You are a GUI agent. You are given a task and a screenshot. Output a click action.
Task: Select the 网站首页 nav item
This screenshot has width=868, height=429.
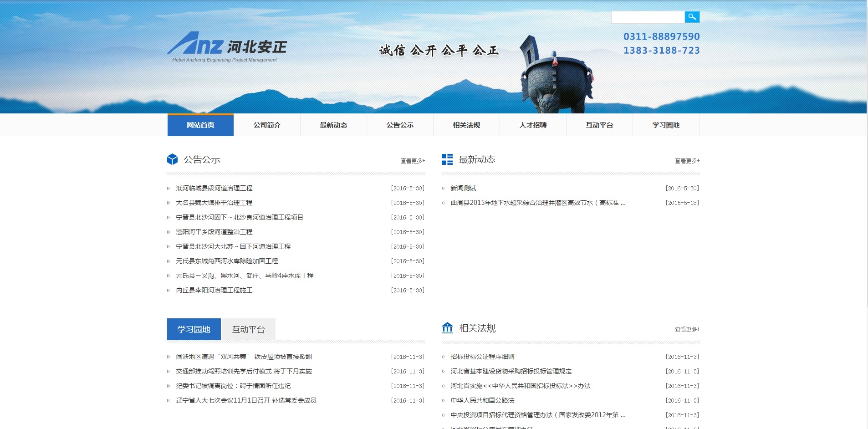click(200, 125)
